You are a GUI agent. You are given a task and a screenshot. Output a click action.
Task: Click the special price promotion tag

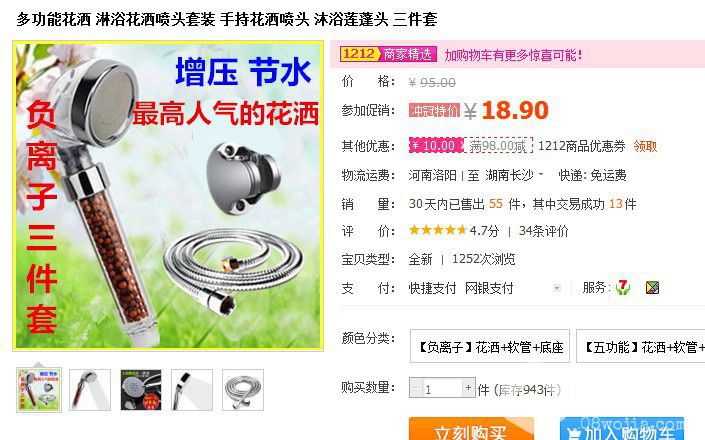click(x=434, y=111)
